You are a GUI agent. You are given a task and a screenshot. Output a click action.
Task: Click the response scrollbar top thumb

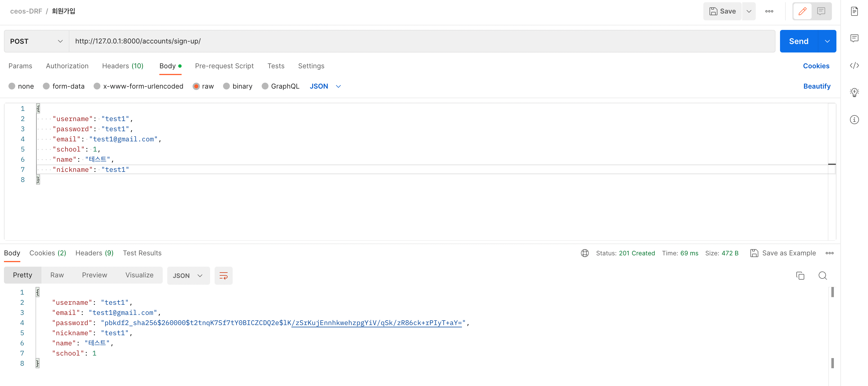(832, 292)
